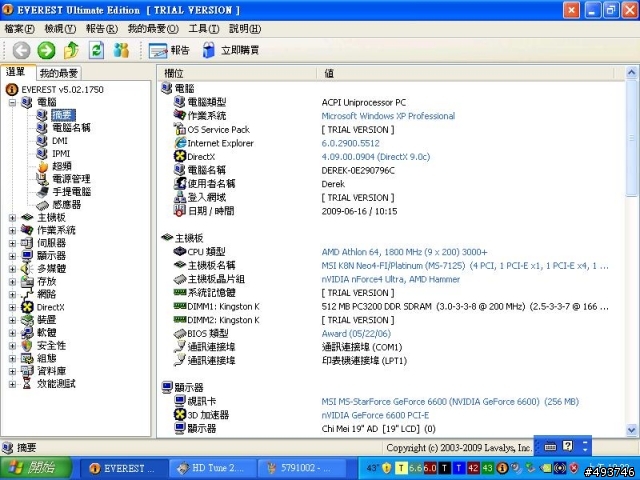Expand the 存放 tree node

(13, 282)
